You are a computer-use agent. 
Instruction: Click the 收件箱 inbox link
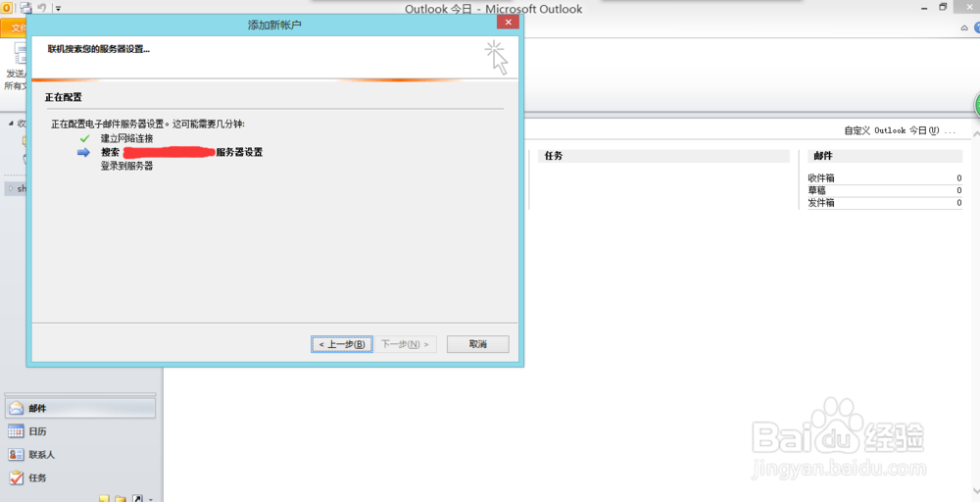[820, 178]
